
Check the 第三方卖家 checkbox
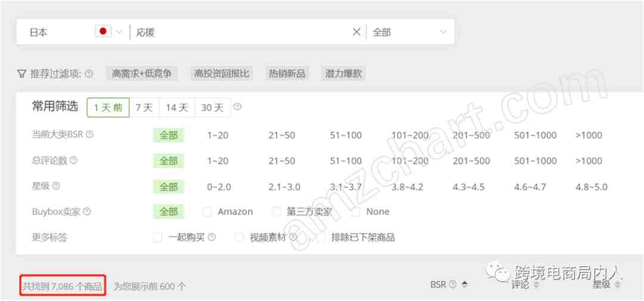click(x=277, y=212)
